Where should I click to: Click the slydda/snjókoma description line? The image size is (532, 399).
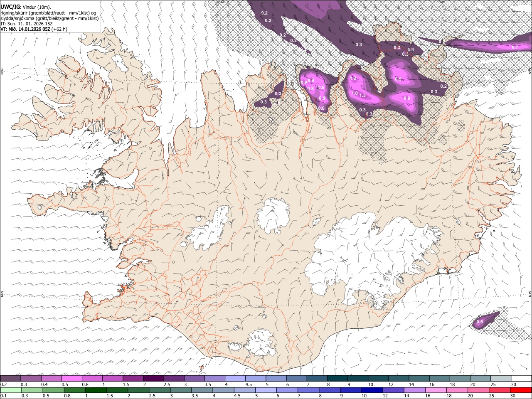pos(49,18)
